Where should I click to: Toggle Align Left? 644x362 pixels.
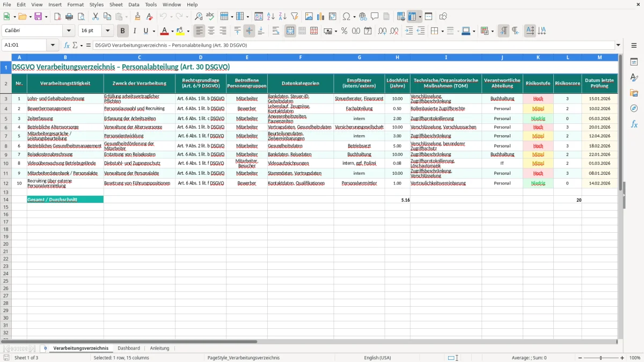tap(200, 31)
